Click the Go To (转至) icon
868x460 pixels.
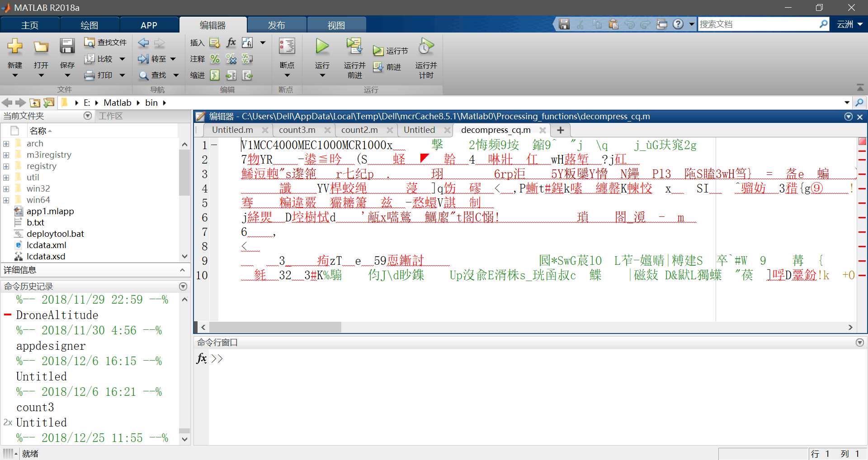click(x=144, y=59)
